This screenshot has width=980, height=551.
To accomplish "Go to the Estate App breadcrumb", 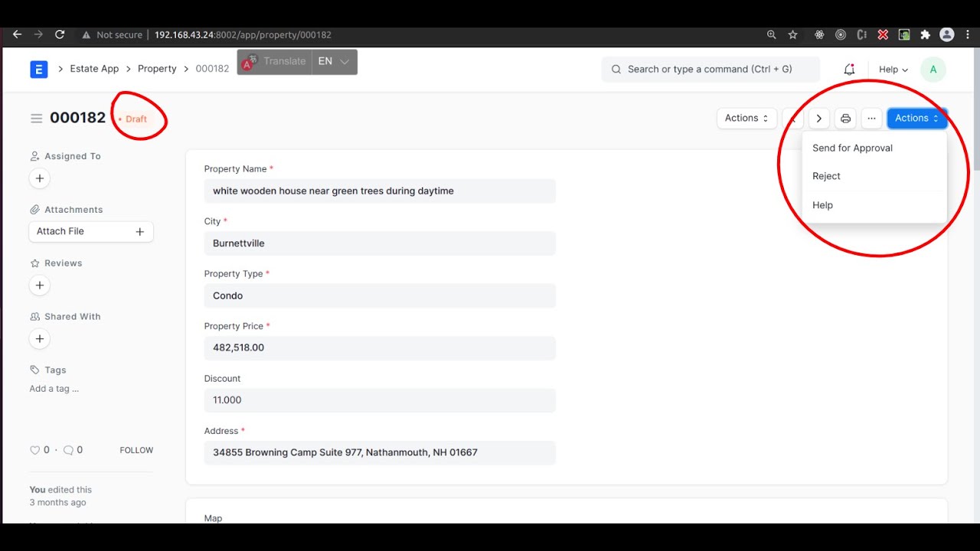I will [x=94, y=69].
